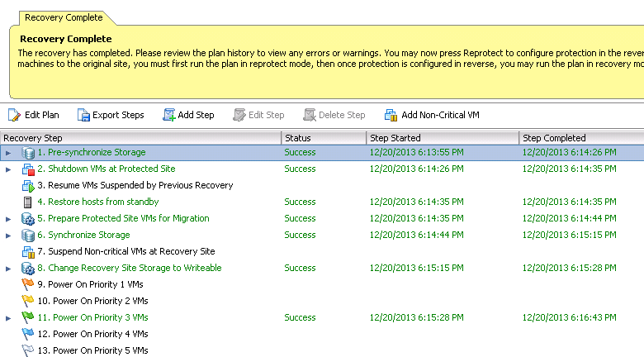The height and width of the screenshot is (357, 644).
Task: Sort by the Step Started column header
Action: pyautogui.click(x=443, y=138)
